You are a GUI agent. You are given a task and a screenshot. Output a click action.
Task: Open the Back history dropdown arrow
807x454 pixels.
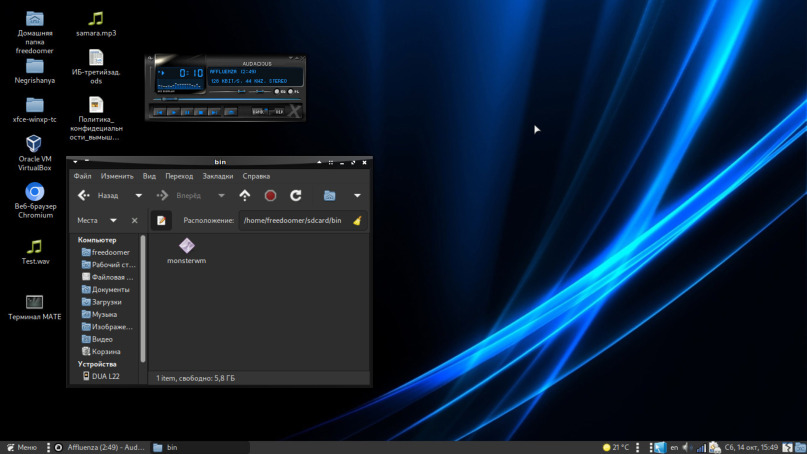138,196
